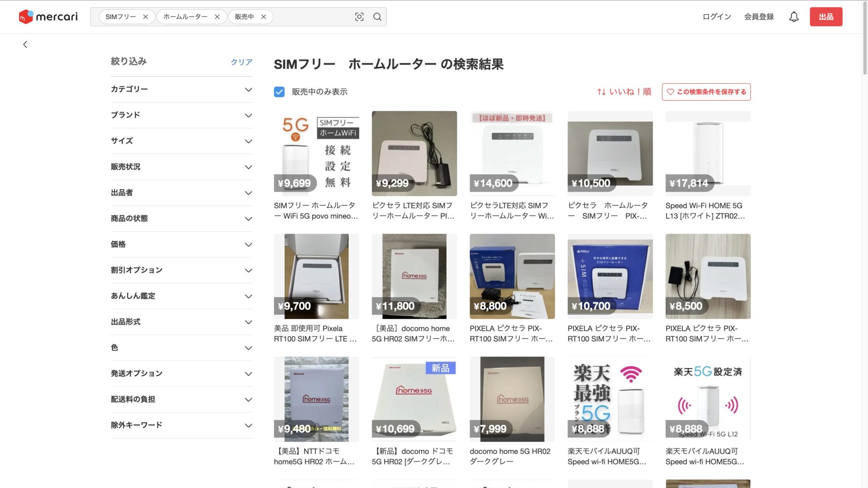Remove the 販売中 filter chip with its × icon
This screenshot has height=488, width=868.
click(x=263, y=16)
